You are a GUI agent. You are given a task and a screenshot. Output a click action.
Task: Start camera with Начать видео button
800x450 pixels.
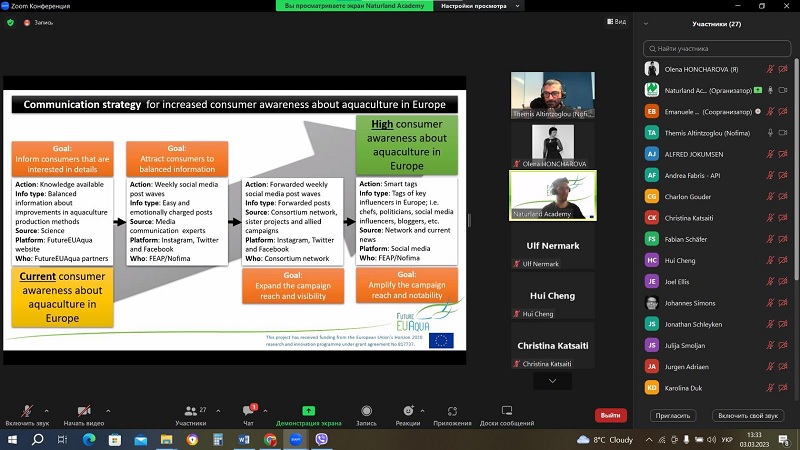pos(84,415)
